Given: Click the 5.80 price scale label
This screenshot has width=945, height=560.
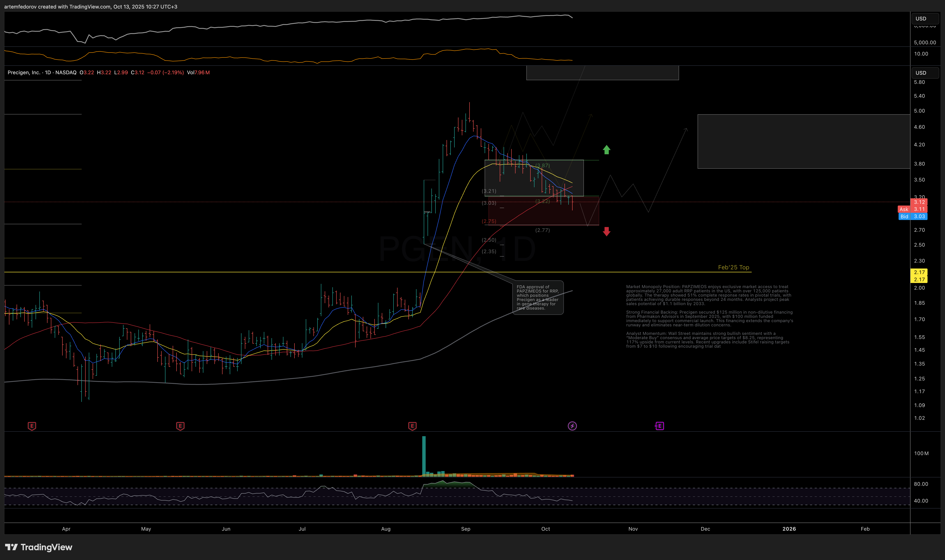Looking at the screenshot, I should click(919, 82).
